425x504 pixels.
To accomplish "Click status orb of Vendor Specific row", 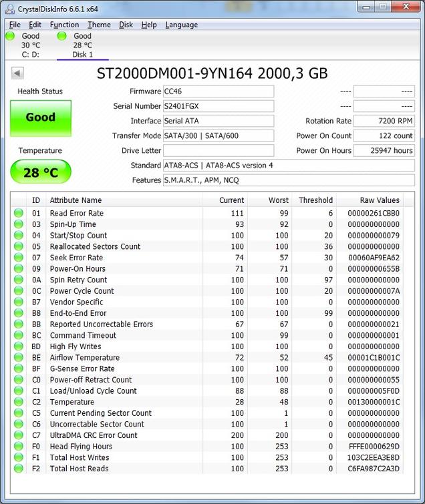I will coord(19,302).
